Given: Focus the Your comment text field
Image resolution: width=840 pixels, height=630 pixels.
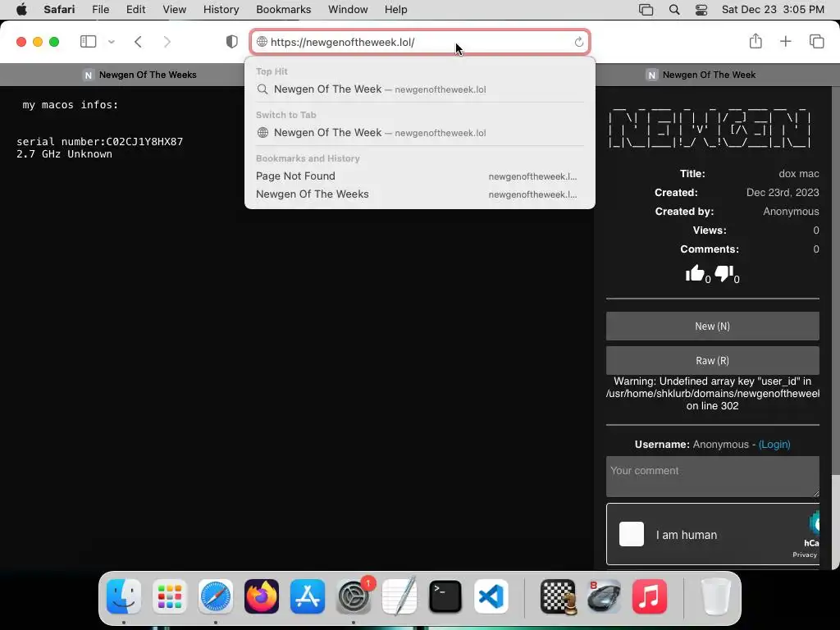Looking at the screenshot, I should point(713,477).
